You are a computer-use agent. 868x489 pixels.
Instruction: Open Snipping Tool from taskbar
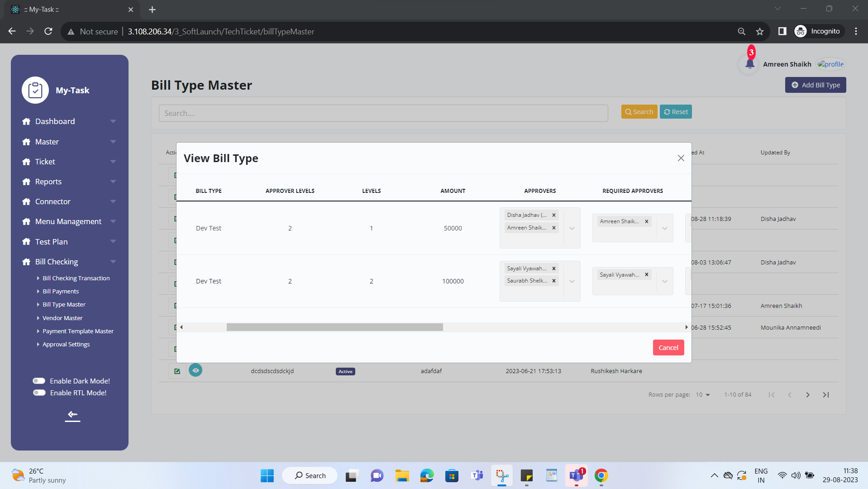click(x=502, y=475)
